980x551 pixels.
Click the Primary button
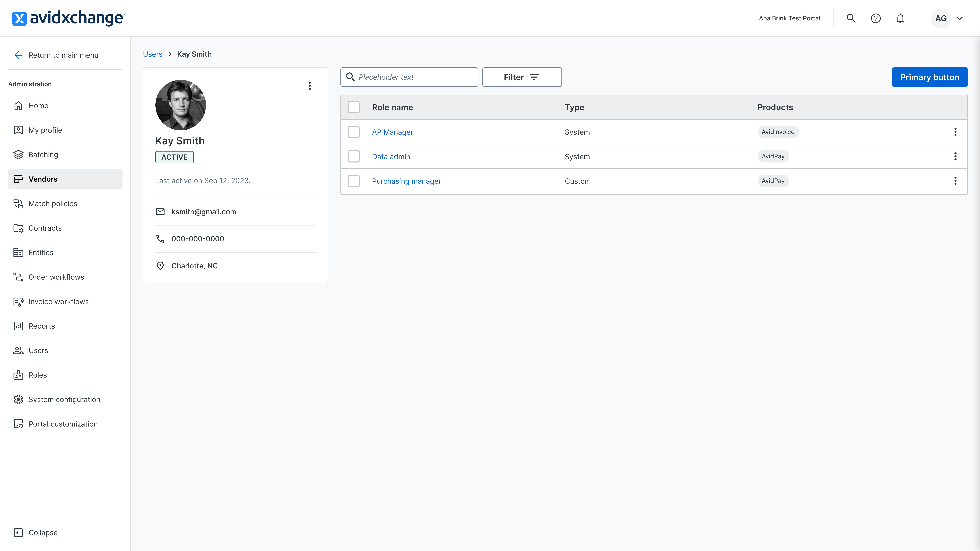click(x=930, y=77)
